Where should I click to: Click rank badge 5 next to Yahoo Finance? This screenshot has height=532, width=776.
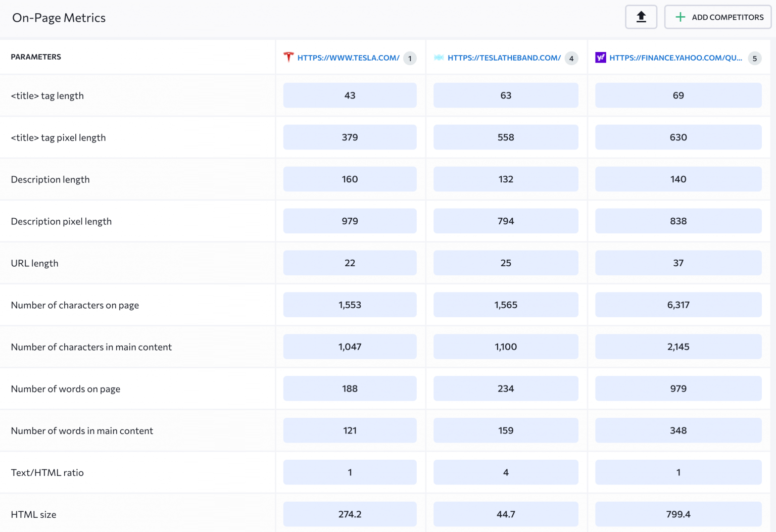[755, 58]
